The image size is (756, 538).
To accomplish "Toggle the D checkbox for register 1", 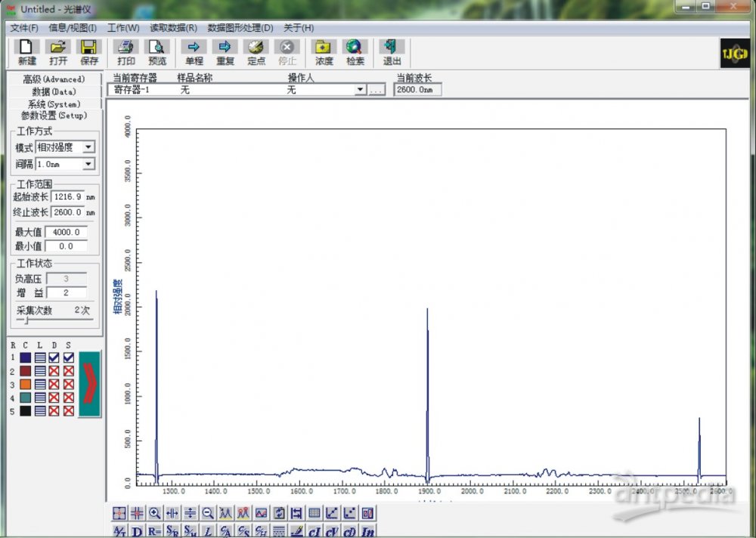I will (x=54, y=358).
